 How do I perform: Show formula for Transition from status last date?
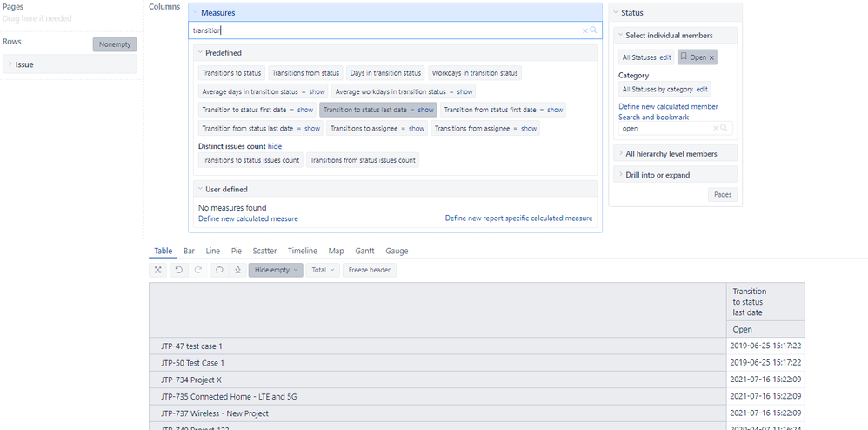[x=312, y=128]
